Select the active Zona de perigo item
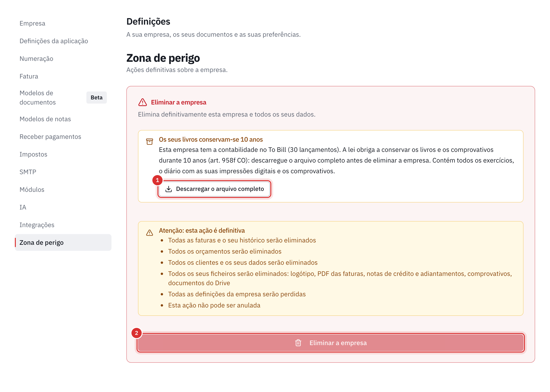Screen dimensions: 550x392 pyautogui.click(x=63, y=242)
